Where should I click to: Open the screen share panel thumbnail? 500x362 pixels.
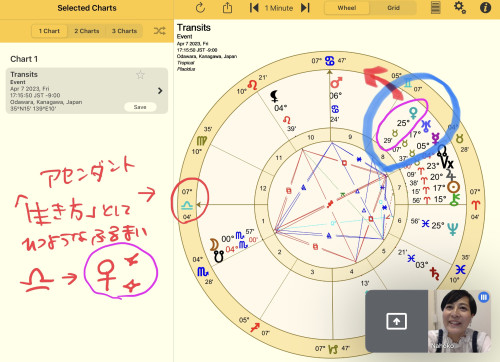(x=396, y=321)
